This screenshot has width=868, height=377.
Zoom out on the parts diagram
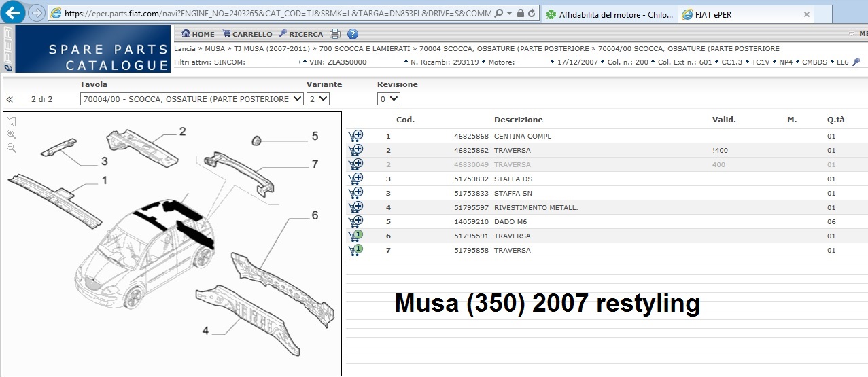[11, 147]
